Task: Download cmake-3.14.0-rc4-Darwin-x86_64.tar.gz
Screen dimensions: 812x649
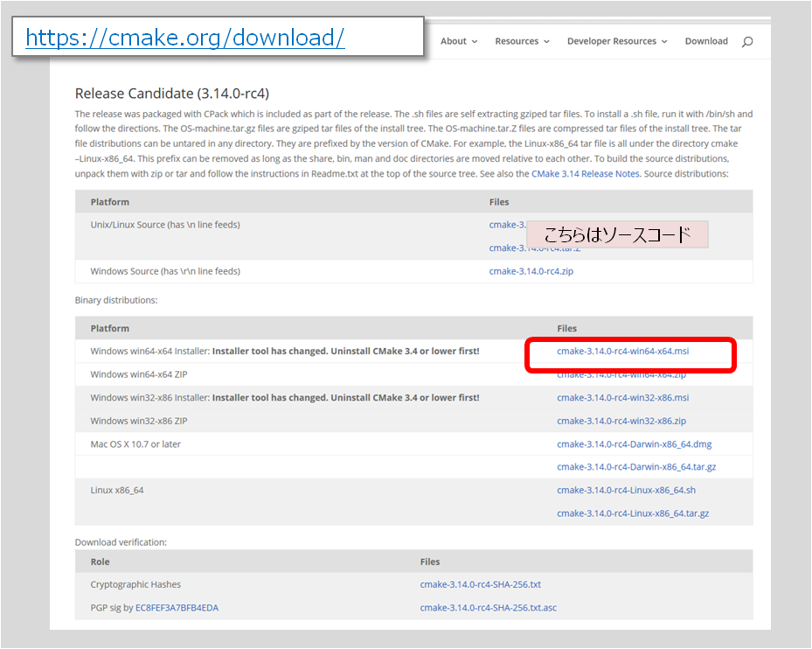Action: pos(636,467)
